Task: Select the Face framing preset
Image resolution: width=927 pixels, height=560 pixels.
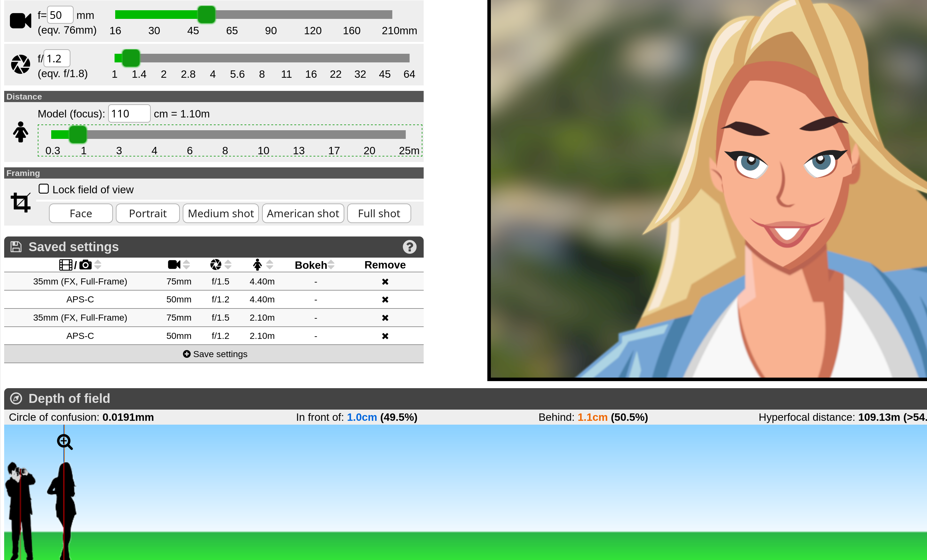Action: pos(81,213)
